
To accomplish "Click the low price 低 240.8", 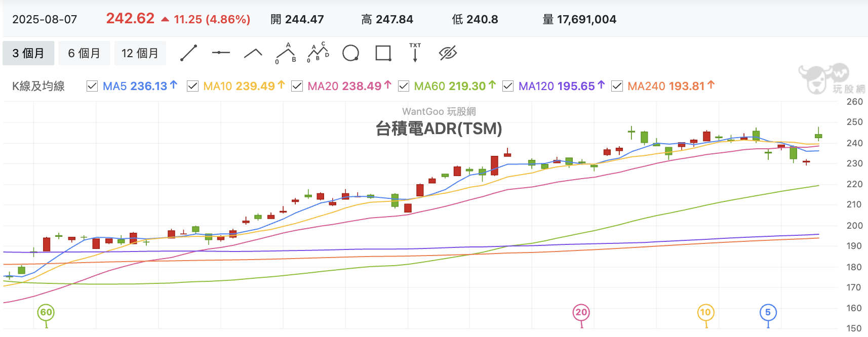I will coord(475,19).
